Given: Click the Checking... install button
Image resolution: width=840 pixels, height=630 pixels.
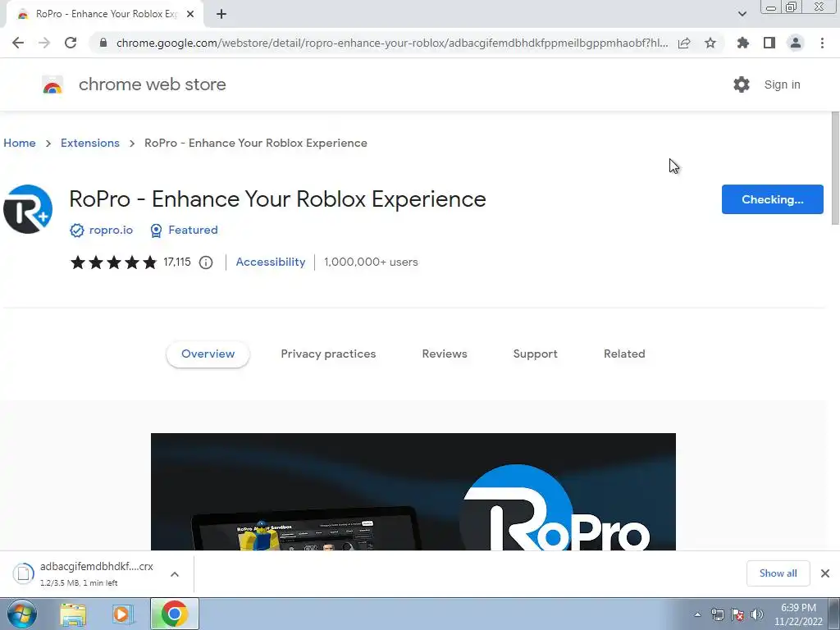Looking at the screenshot, I should coord(772,199).
